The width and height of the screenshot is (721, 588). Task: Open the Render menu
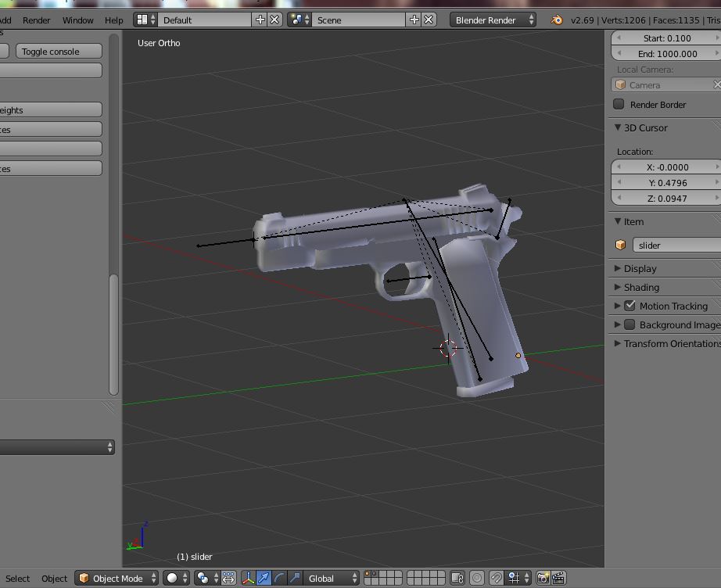pos(36,20)
